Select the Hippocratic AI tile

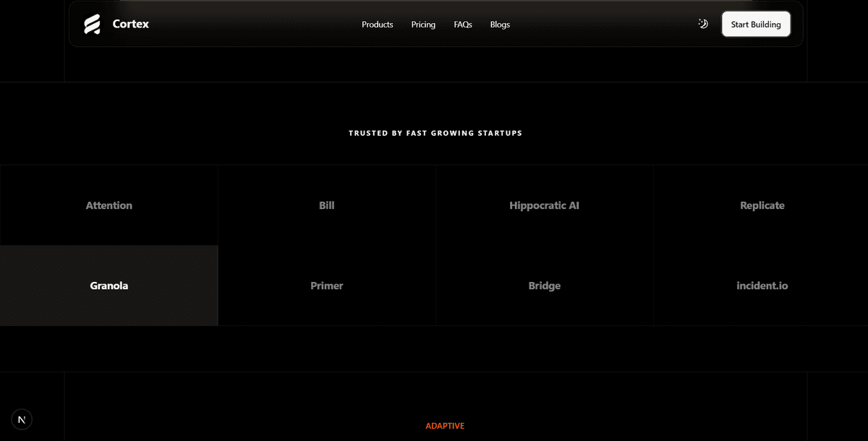point(545,205)
